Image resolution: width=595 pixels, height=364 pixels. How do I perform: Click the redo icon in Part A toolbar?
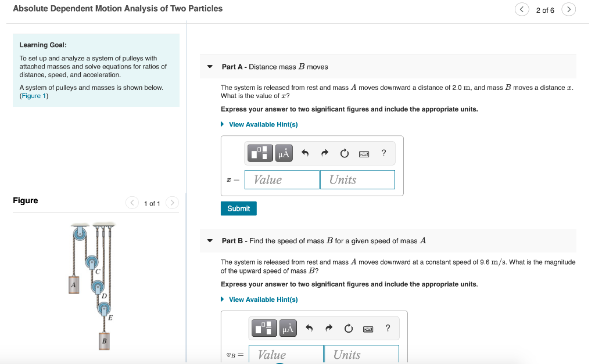point(324,153)
